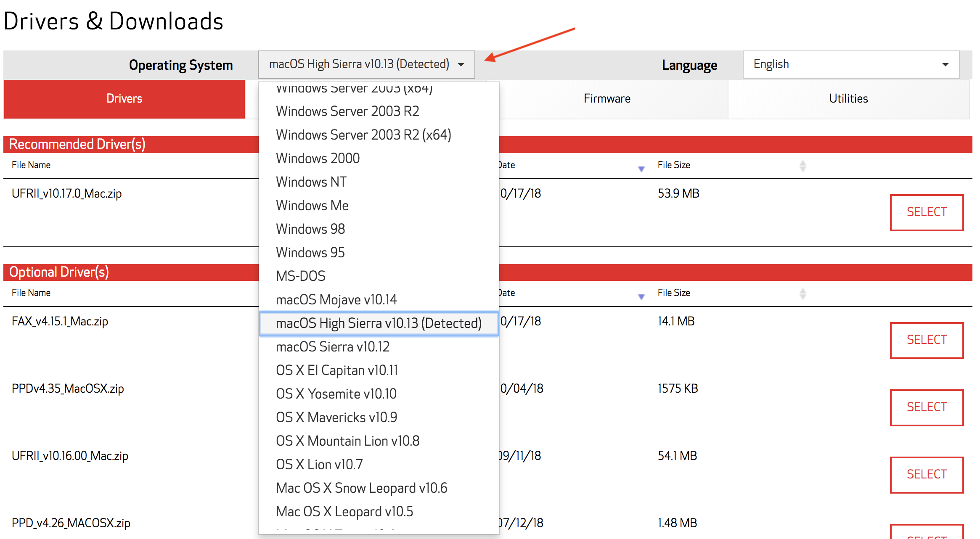Click the Optional Driver(s) section header
Viewport: 980px width, 539px height.
point(59,272)
